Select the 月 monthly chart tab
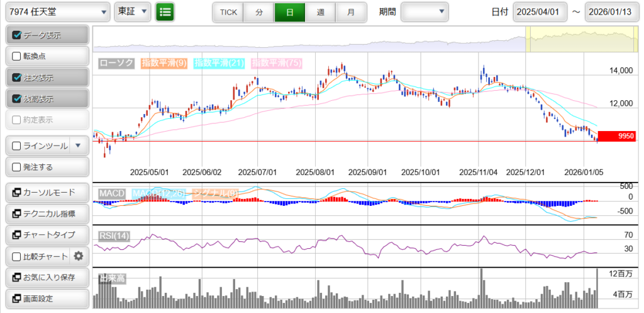 click(x=351, y=12)
